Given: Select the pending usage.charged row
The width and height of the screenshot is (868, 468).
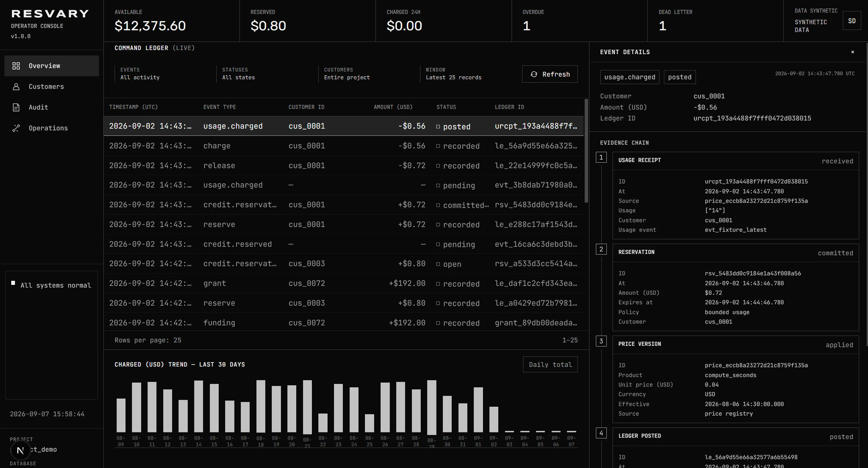Looking at the screenshot, I should tap(344, 185).
